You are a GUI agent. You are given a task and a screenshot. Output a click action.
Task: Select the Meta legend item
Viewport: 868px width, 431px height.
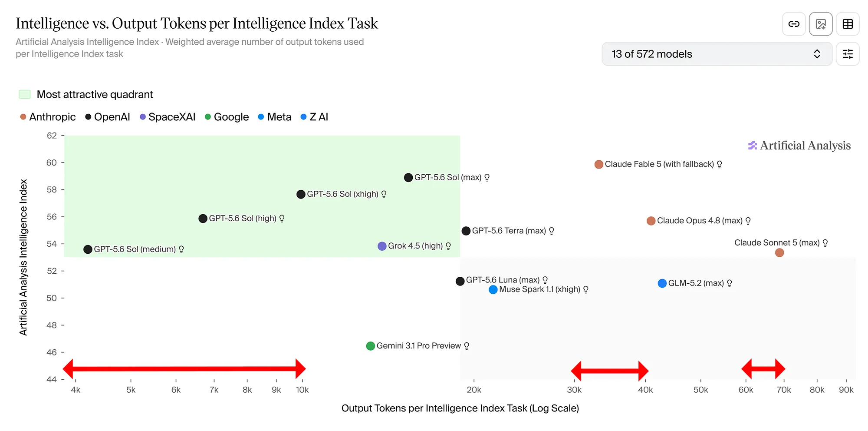pos(275,117)
